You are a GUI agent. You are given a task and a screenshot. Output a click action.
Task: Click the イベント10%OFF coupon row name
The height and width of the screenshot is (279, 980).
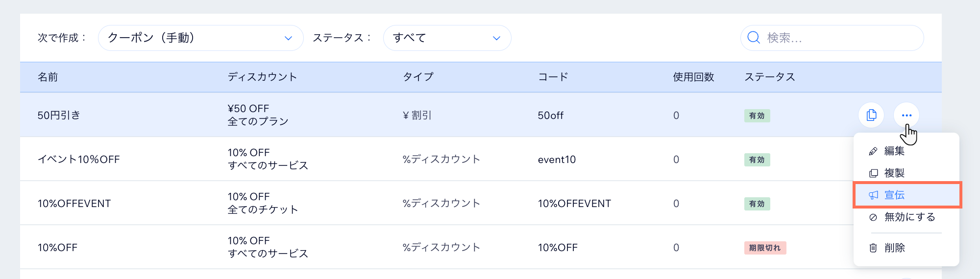[x=79, y=160]
